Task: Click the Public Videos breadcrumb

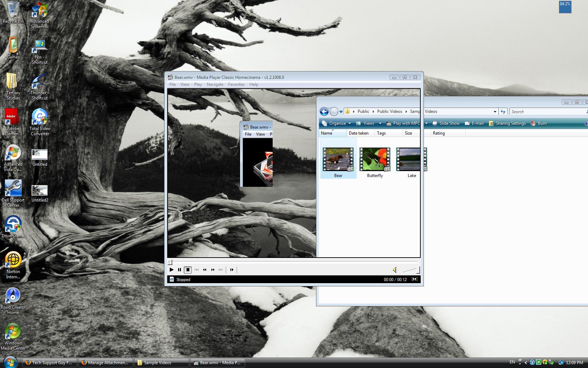Action: coord(390,111)
